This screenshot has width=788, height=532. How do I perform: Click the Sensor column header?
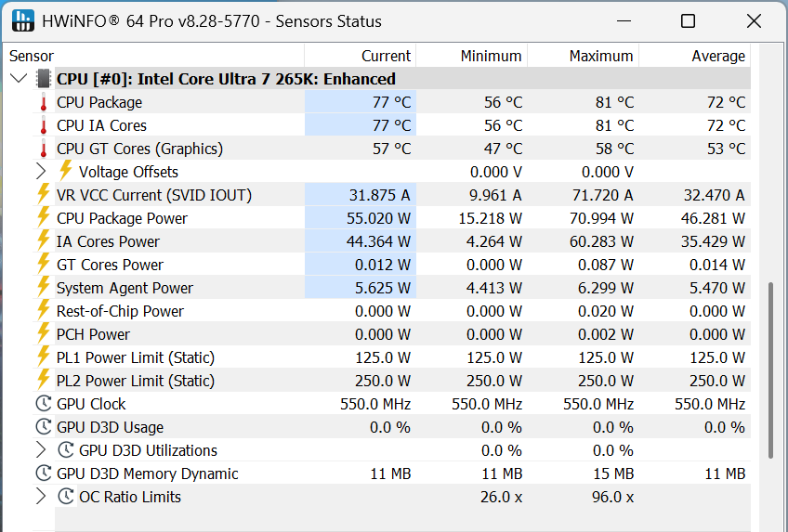pyautogui.click(x=32, y=56)
